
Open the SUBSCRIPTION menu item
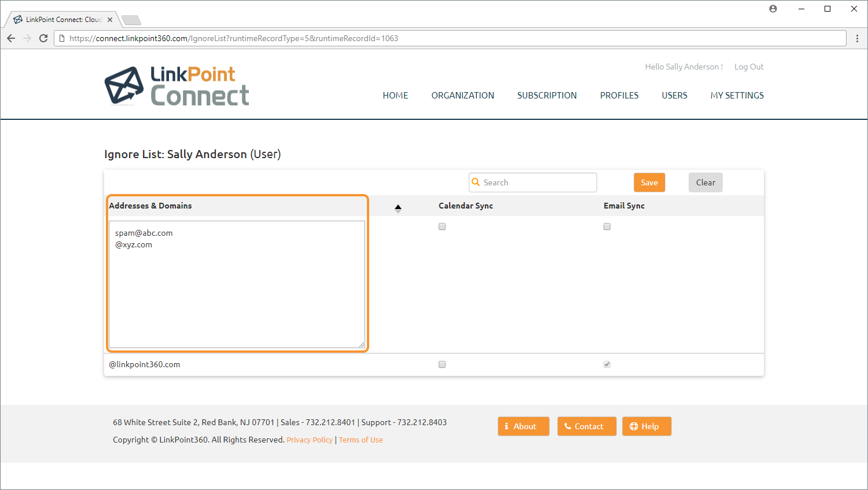click(x=547, y=96)
